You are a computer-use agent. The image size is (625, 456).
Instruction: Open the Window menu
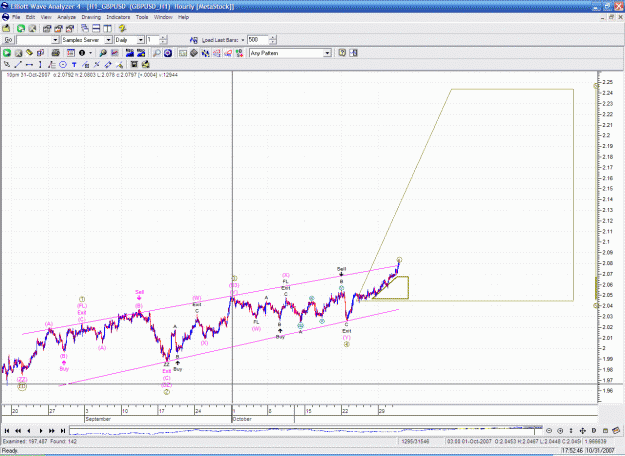163,17
